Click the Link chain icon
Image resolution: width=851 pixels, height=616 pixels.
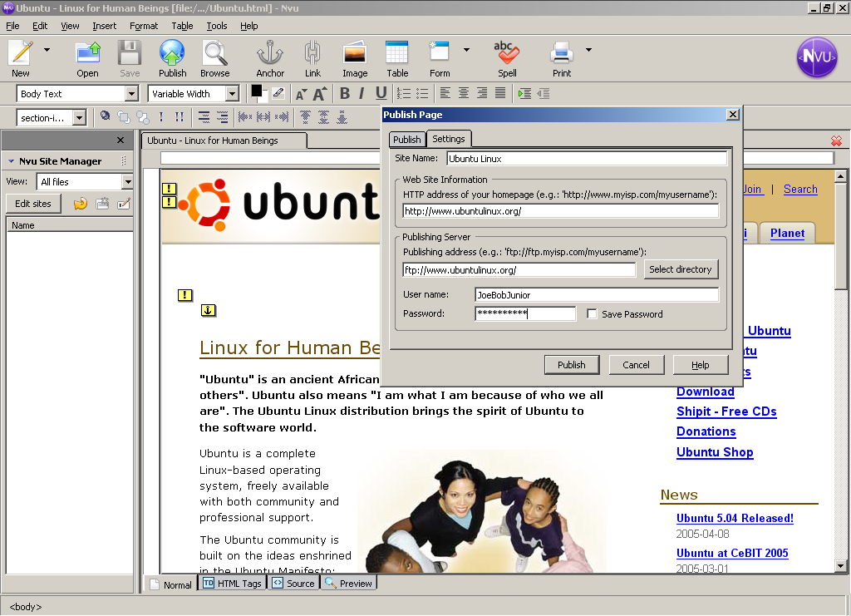(312, 53)
